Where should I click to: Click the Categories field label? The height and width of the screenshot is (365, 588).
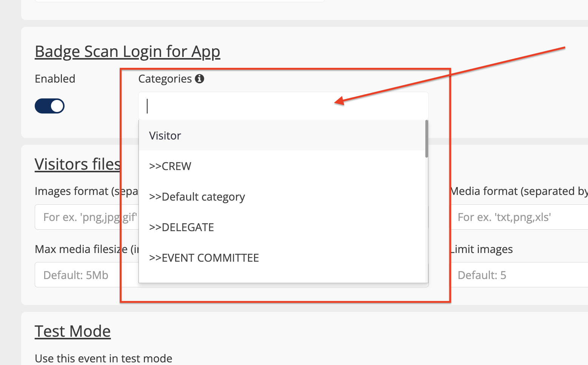(x=165, y=79)
